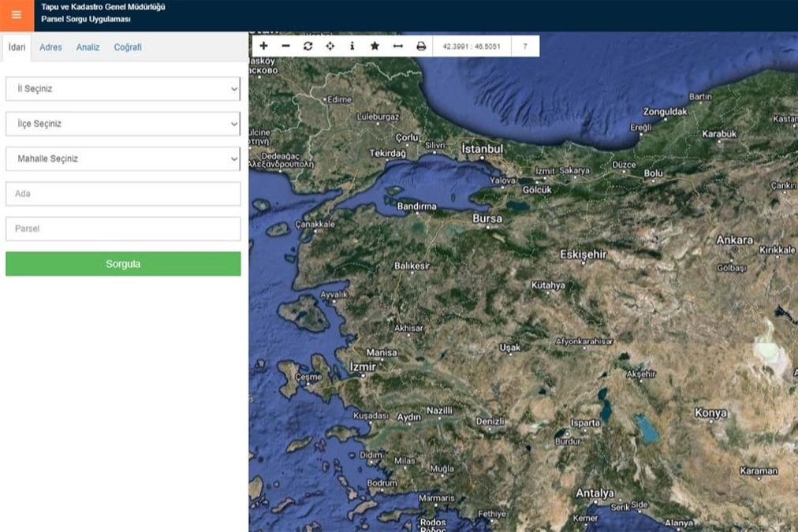798x532 pixels.
Task: Select the horizontal arrow measure tool
Action: point(397,47)
